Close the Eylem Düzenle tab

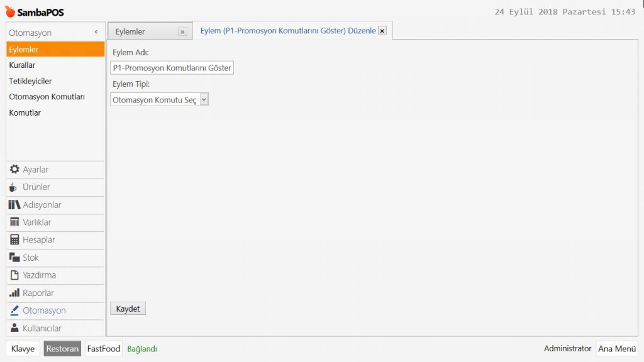(x=382, y=31)
